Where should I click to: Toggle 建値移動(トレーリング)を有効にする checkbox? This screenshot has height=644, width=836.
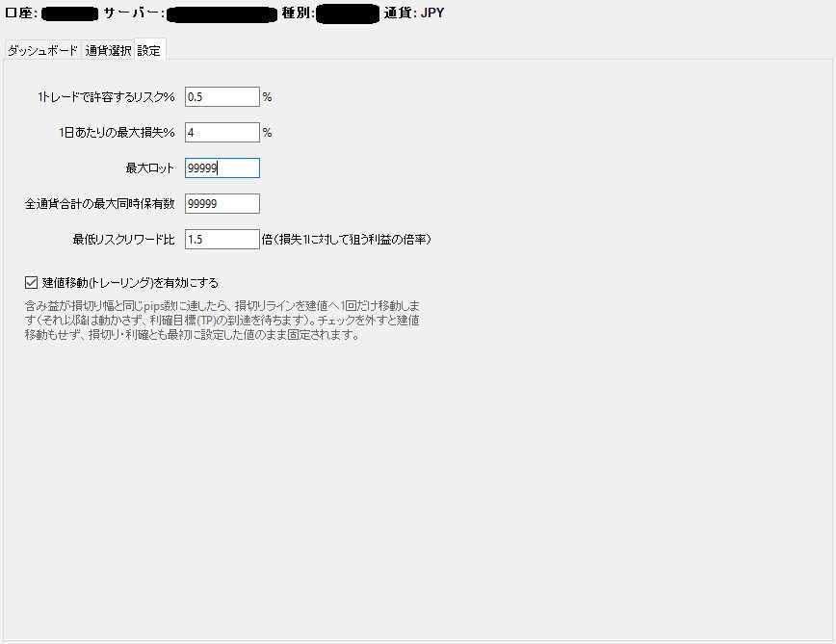pos(32,282)
